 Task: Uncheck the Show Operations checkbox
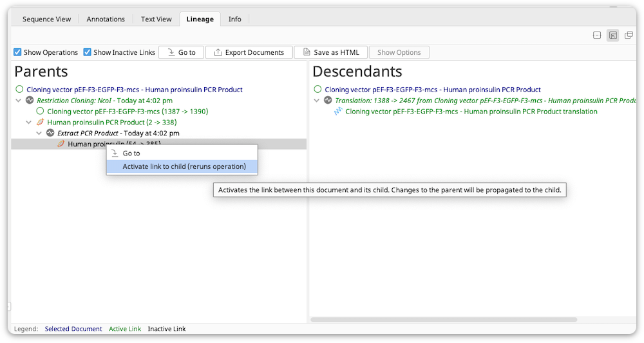pos(17,52)
